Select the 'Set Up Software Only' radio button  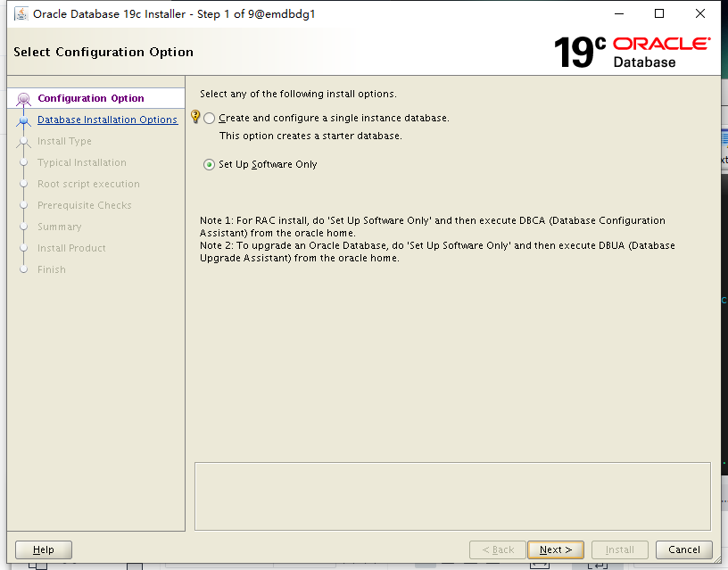(x=210, y=165)
